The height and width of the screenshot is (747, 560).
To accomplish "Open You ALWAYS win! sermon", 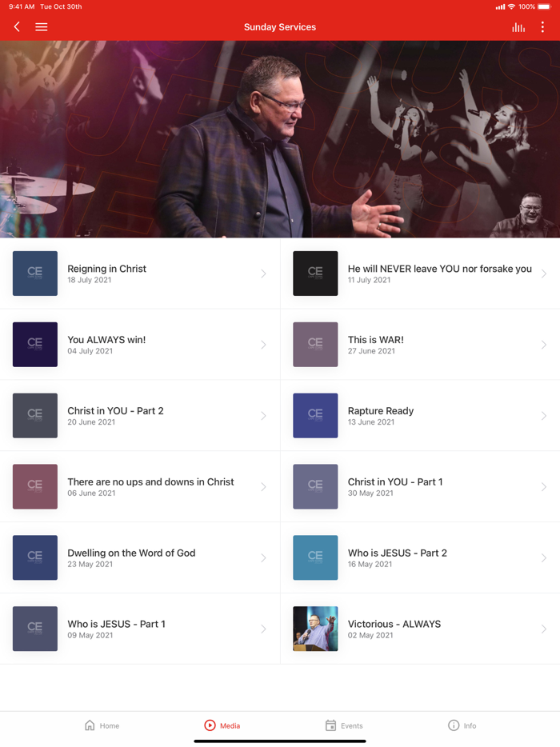I will [x=140, y=345].
